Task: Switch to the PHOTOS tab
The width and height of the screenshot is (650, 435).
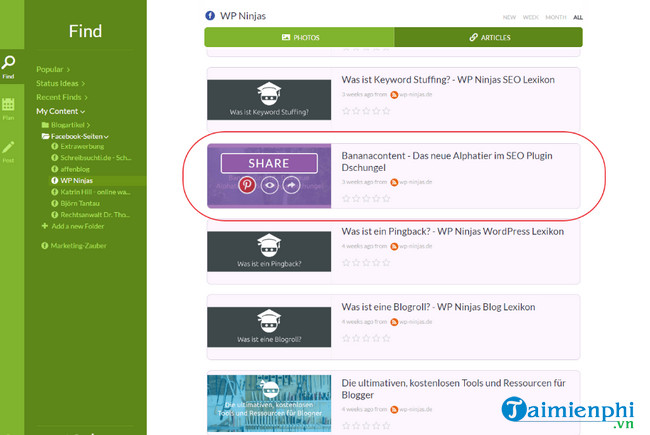Action: pos(300,37)
